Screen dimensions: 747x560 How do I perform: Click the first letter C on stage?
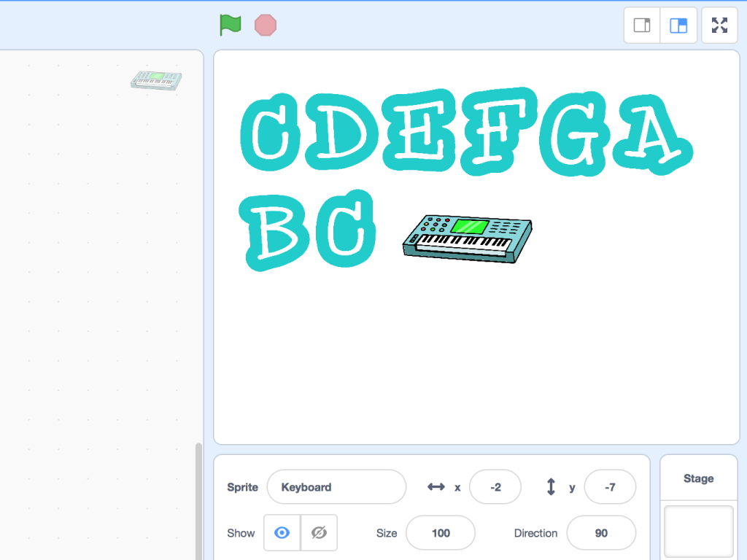[x=270, y=132]
